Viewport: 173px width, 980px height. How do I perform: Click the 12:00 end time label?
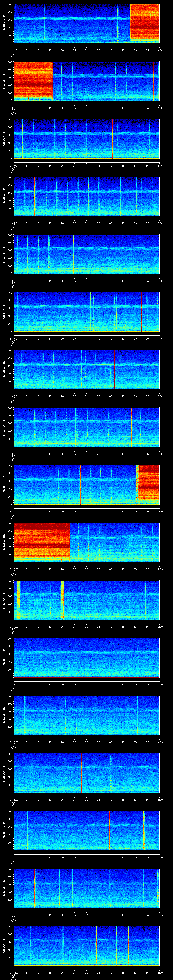click(x=159, y=627)
